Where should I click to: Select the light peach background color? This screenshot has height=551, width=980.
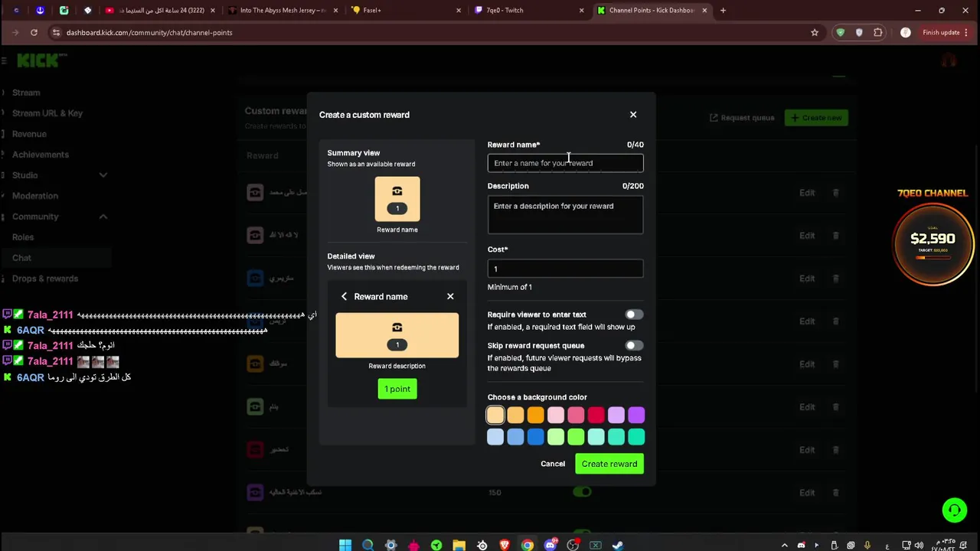495,415
